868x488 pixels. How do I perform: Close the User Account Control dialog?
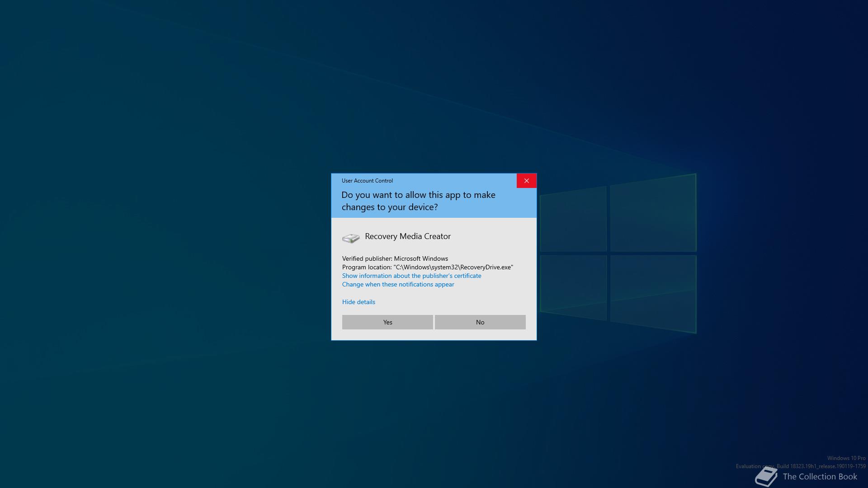[x=527, y=181]
